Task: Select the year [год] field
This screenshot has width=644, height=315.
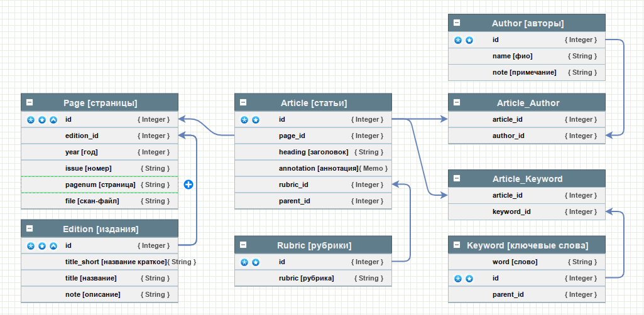Action: pyautogui.click(x=99, y=152)
